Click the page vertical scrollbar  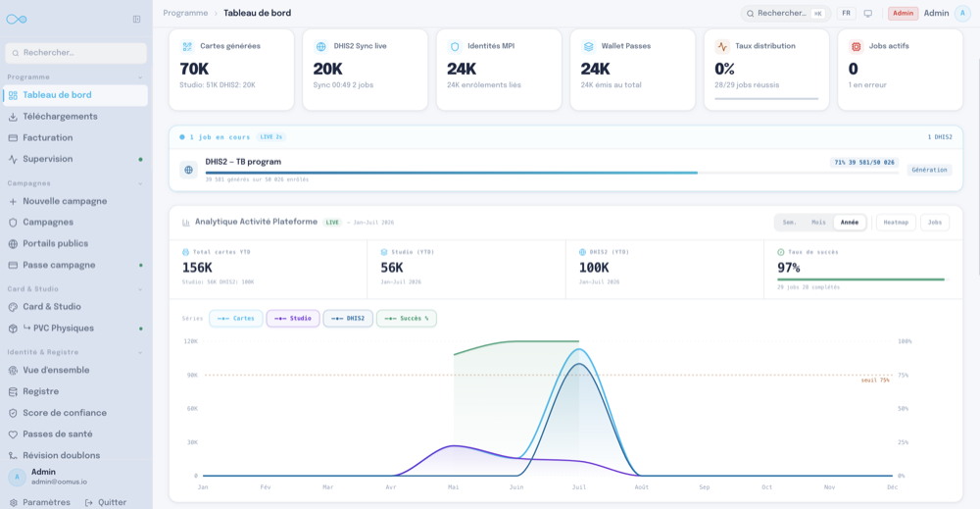[x=977, y=169]
